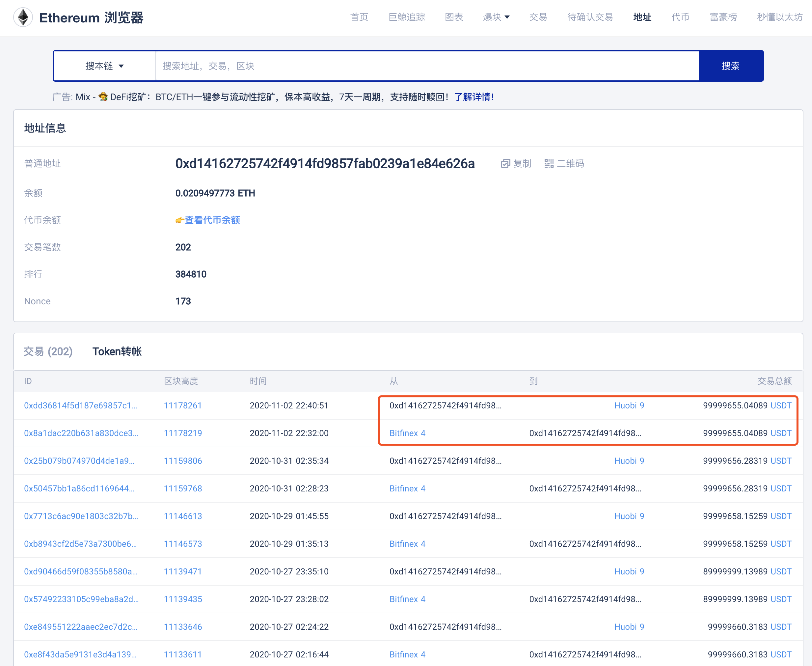Click the Nonce value 173
This screenshot has height=666, width=812.
[x=183, y=301]
